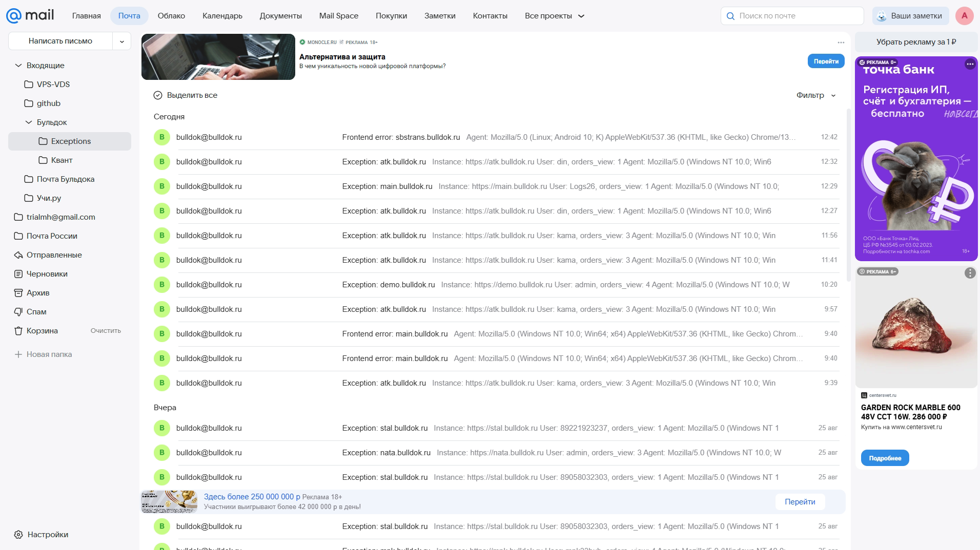Image resolution: width=980 pixels, height=550 pixels.
Task: Open the Filter dropdown
Action: [x=816, y=95]
